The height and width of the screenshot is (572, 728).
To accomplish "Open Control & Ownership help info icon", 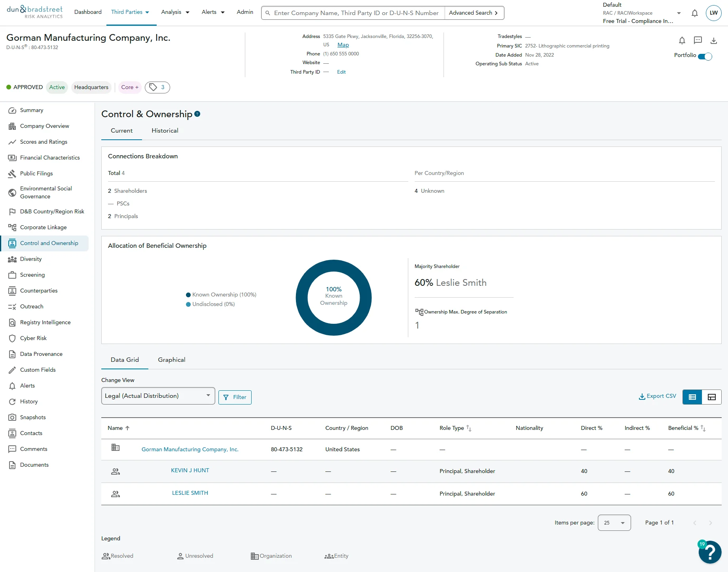I will coord(197,114).
